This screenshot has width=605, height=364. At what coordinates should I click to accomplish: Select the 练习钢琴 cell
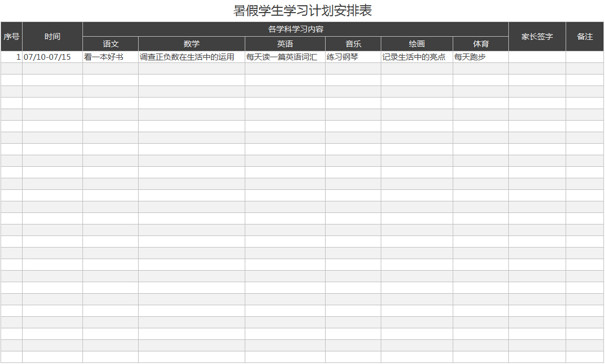coord(352,57)
